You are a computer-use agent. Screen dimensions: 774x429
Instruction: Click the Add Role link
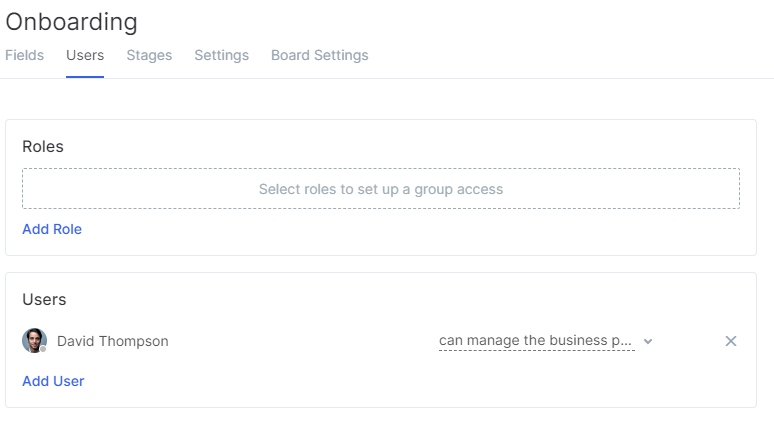click(x=52, y=229)
